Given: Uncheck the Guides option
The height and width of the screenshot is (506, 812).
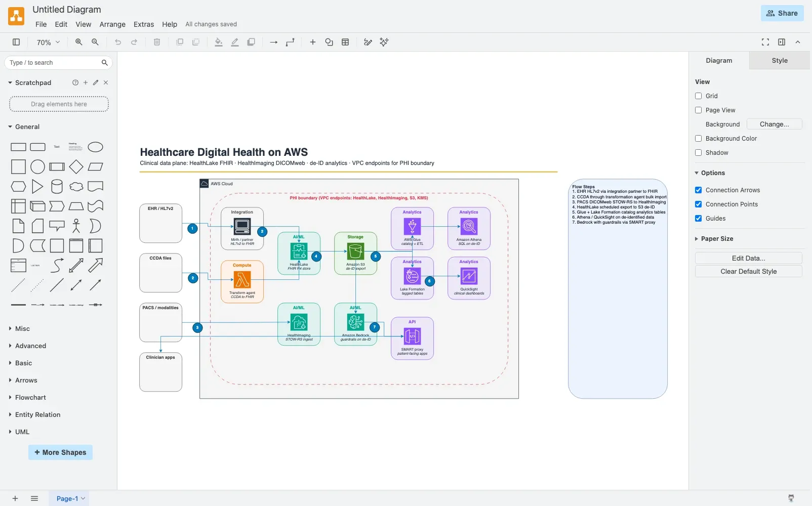Looking at the screenshot, I should click(699, 219).
